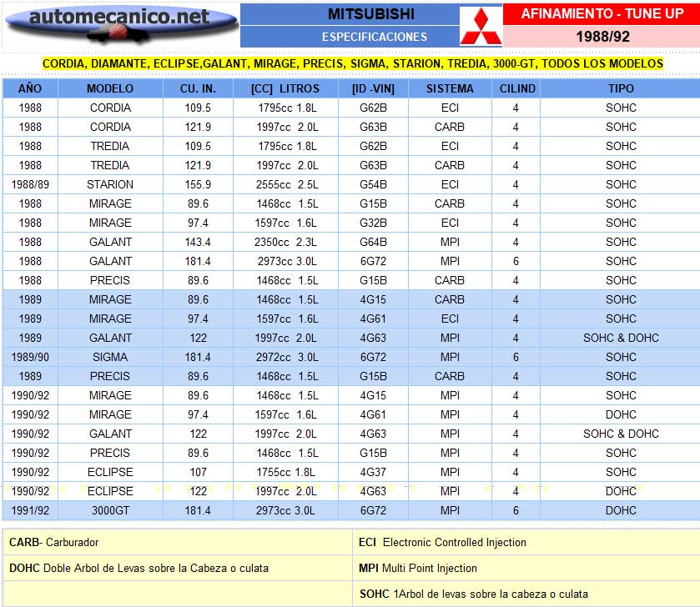This screenshot has height=607, width=700.
Task: Select the 1991/92 year cell
Action: (30, 510)
